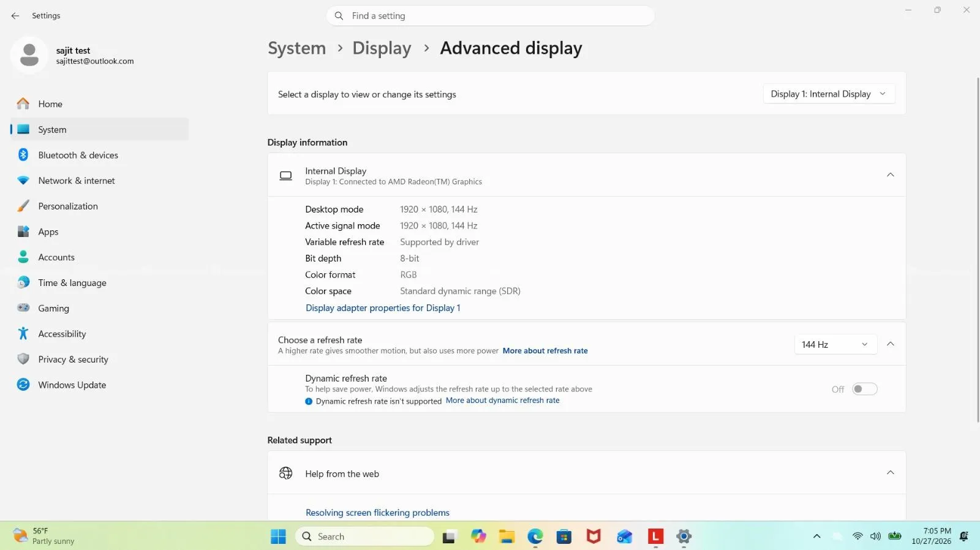The width and height of the screenshot is (980, 550).
Task: Open Task View from the taskbar
Action: (x=450, y=537)
